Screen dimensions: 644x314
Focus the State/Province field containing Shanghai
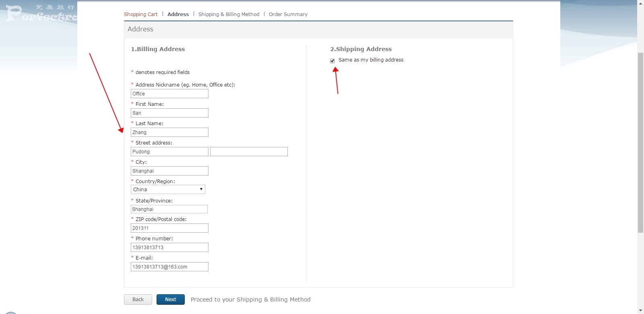coord(169,209)
